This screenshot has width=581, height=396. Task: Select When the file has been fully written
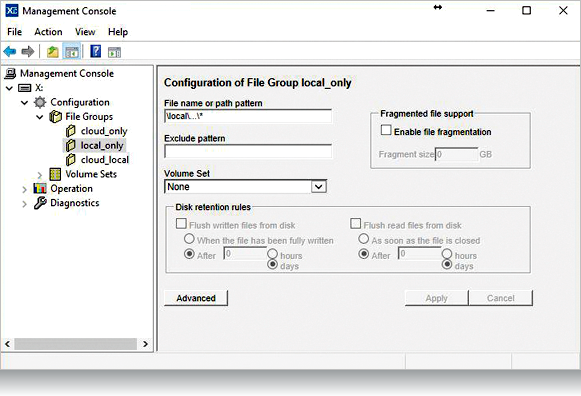point(189,239)
